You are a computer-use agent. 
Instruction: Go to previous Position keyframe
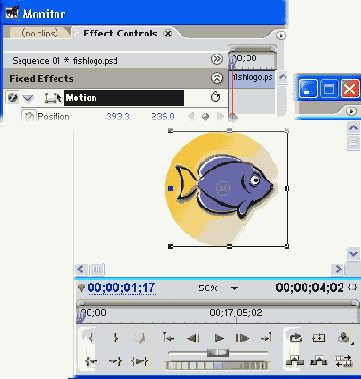coord(191,117)
